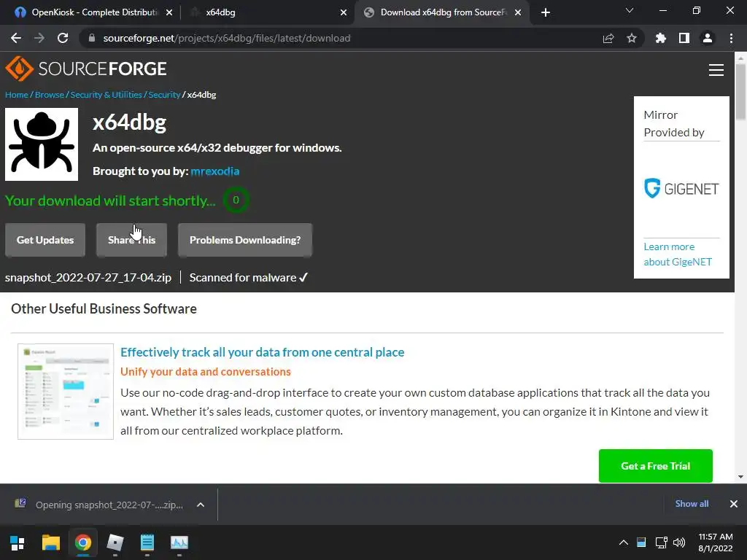Click the page vertical scrollbar thumb
This screenshot has width=747, height=560.
740,91
